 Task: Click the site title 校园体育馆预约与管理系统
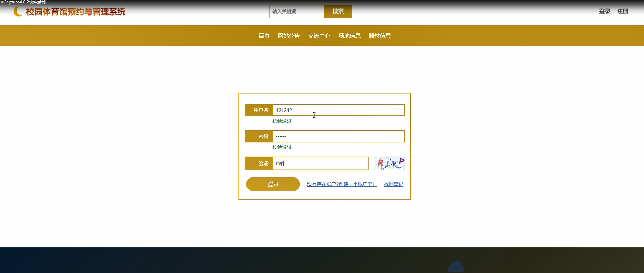[x=76, y=12]
